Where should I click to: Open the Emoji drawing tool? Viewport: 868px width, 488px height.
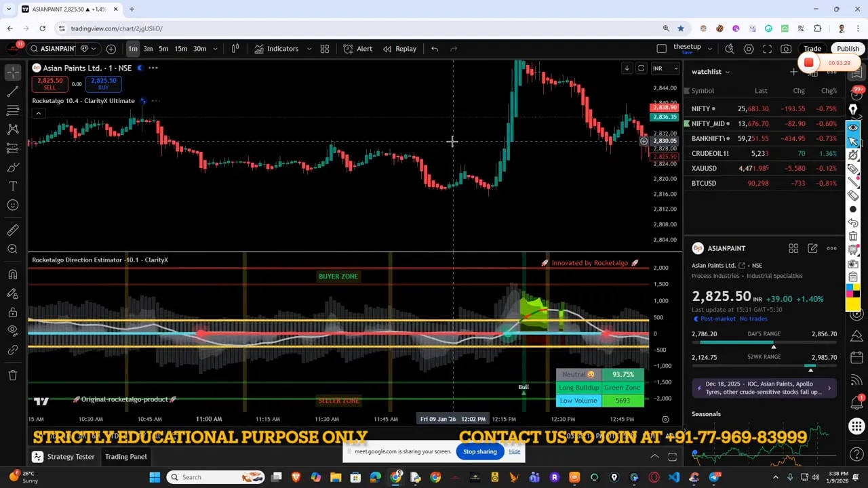(13, 205)
